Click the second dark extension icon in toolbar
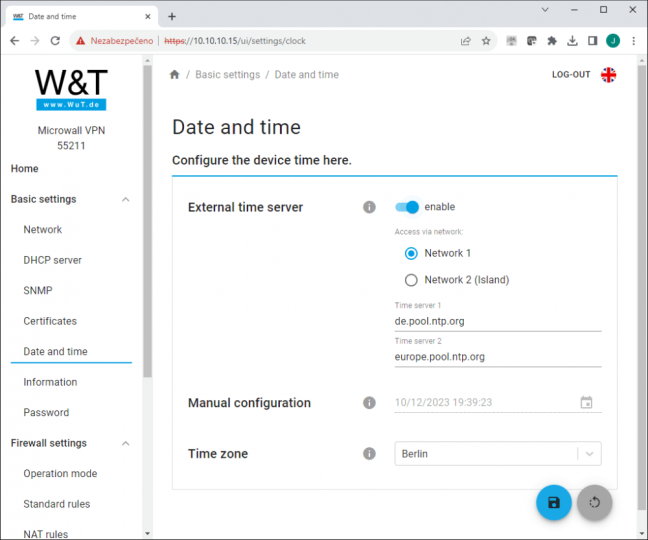 (x=531, y=40)
